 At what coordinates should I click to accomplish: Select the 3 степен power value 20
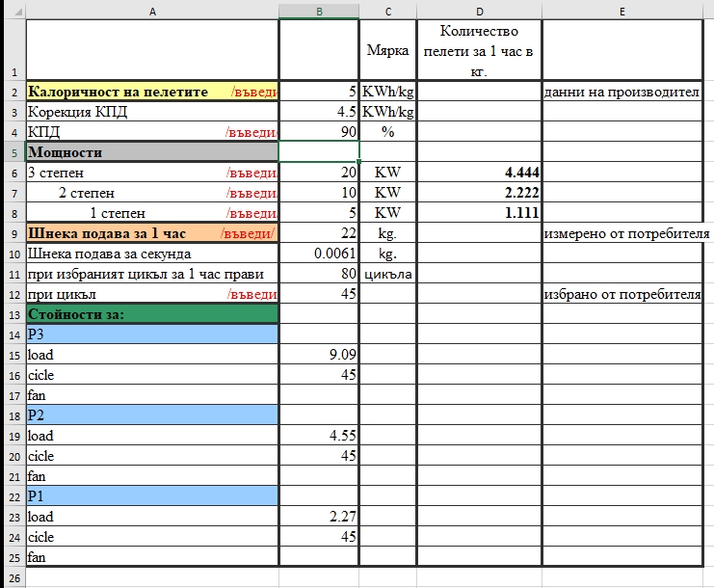point(318,173)
